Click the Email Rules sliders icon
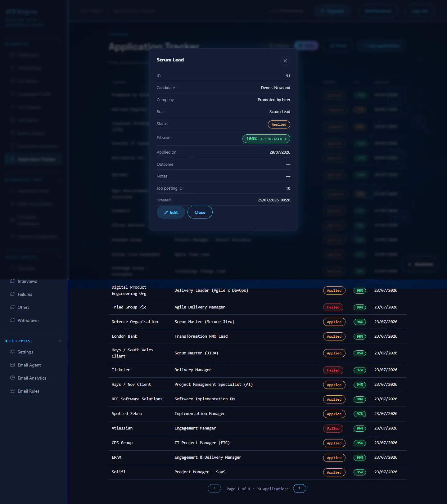Image resolution: width=447 pixels, height=504 pixels. 12,391
